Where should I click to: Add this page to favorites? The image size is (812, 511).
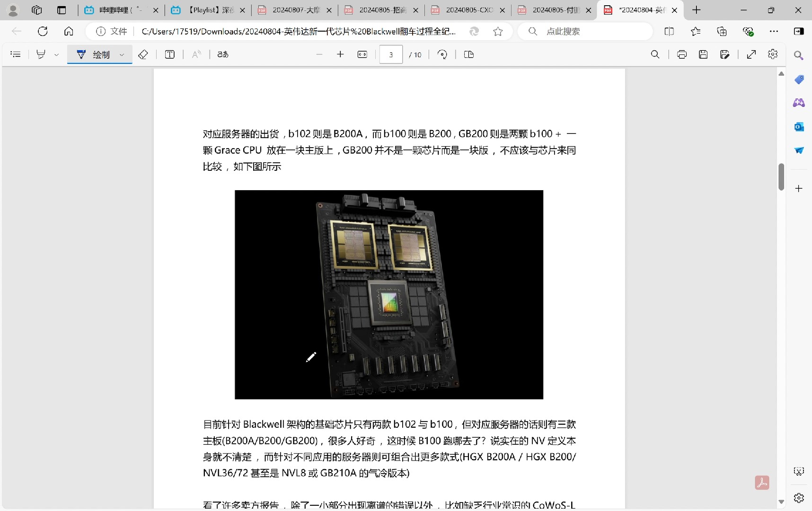pyautogui.click(x=498, y=31)
